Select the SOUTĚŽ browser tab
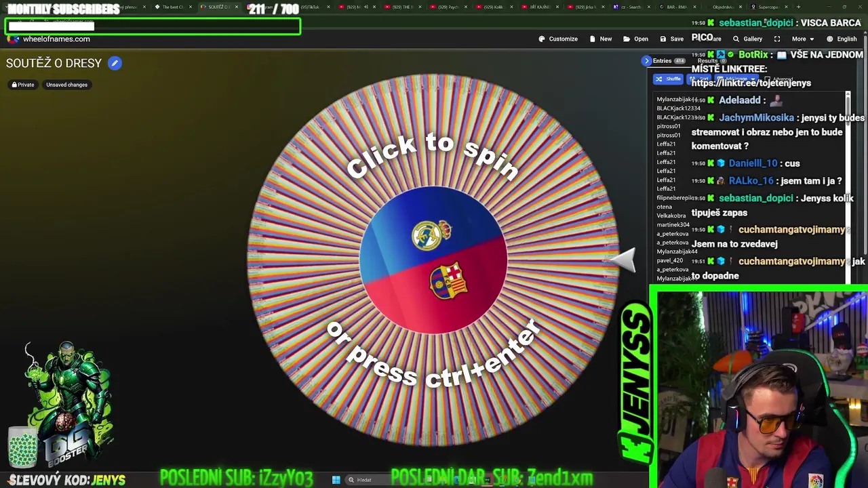Viewport: 868px width, 488px height. [219, 7]
